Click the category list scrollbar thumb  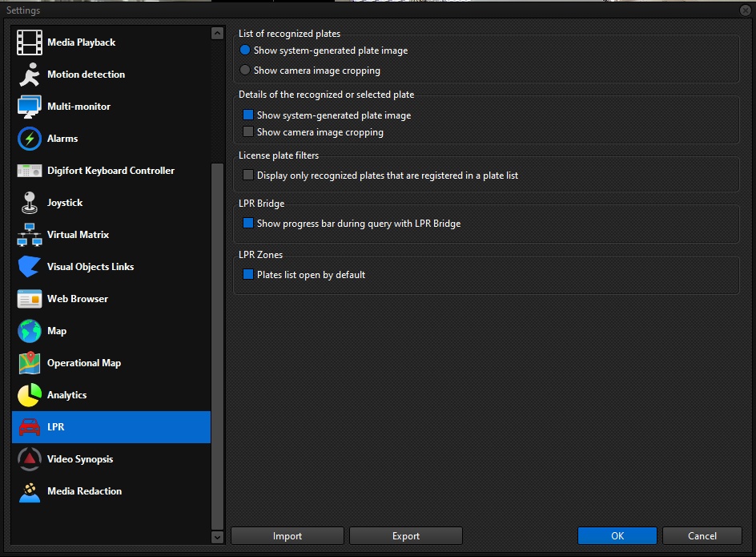[x=218, y=346]
